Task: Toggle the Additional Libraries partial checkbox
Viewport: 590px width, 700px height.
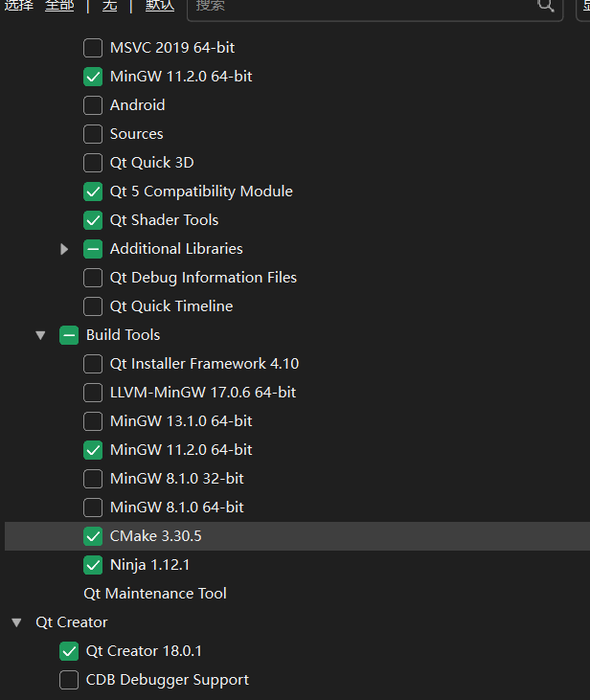Action: point(93,249)
